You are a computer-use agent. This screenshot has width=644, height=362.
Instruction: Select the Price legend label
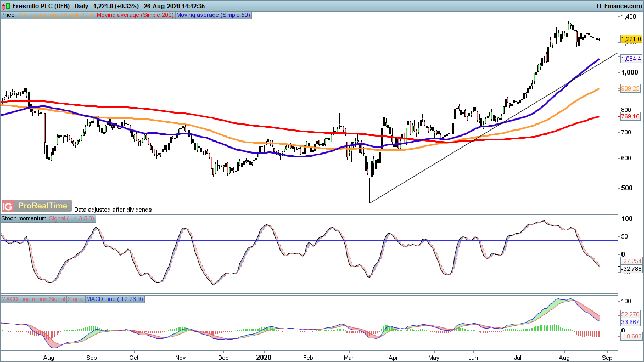point(8,15)
